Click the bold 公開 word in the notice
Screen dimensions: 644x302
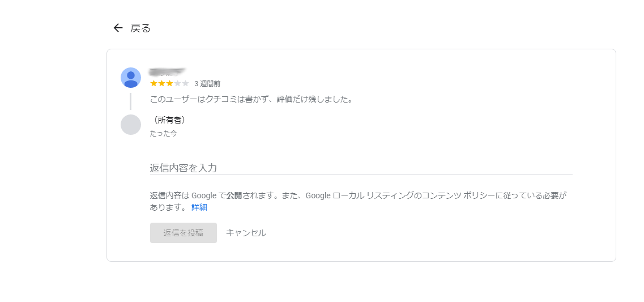point(234,195)
